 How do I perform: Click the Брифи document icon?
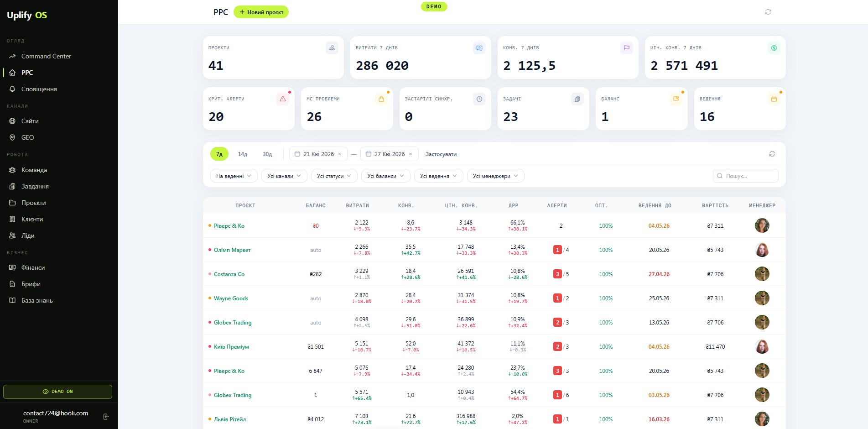12,284
